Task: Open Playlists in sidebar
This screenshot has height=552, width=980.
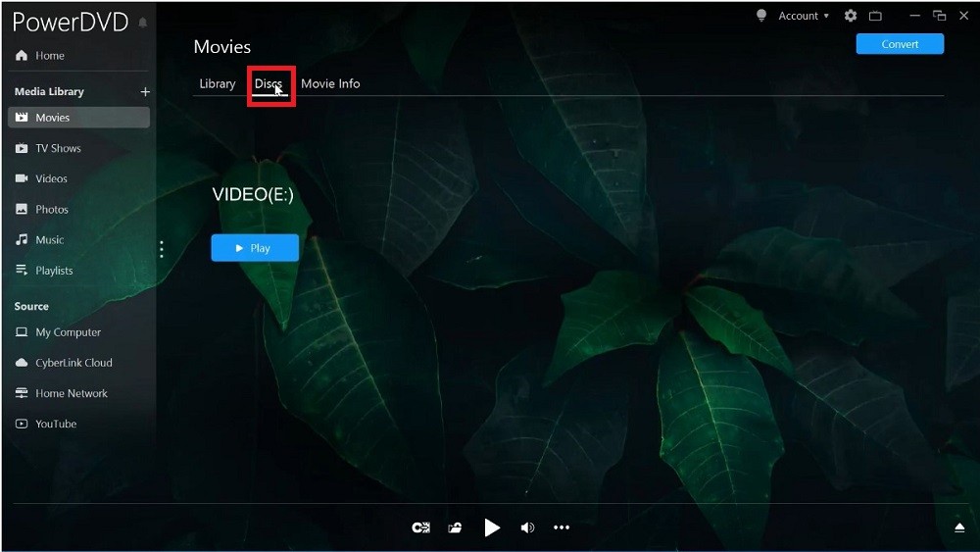Action: pos(44,271)
